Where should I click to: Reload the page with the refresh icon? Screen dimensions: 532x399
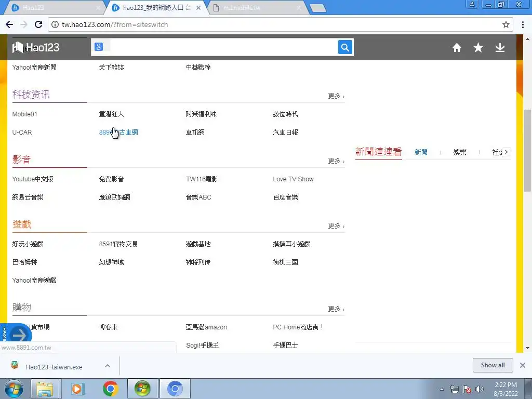tap(38, 24)
